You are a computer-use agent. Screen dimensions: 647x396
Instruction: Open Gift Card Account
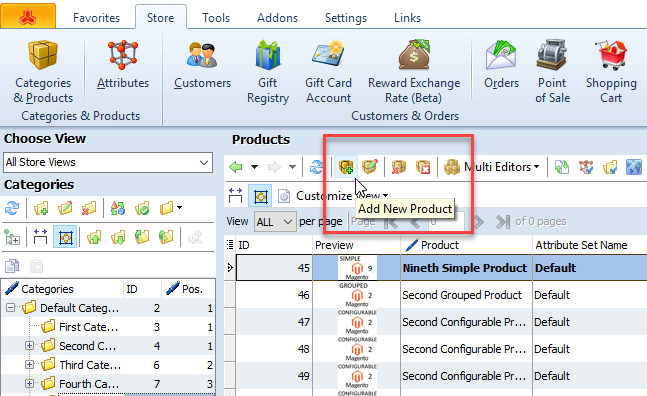[328, 71]
